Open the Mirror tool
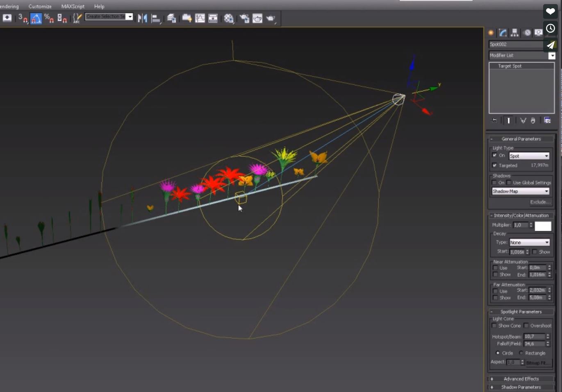The height and width of the screenshot is (392, 562). coord(143,18)
